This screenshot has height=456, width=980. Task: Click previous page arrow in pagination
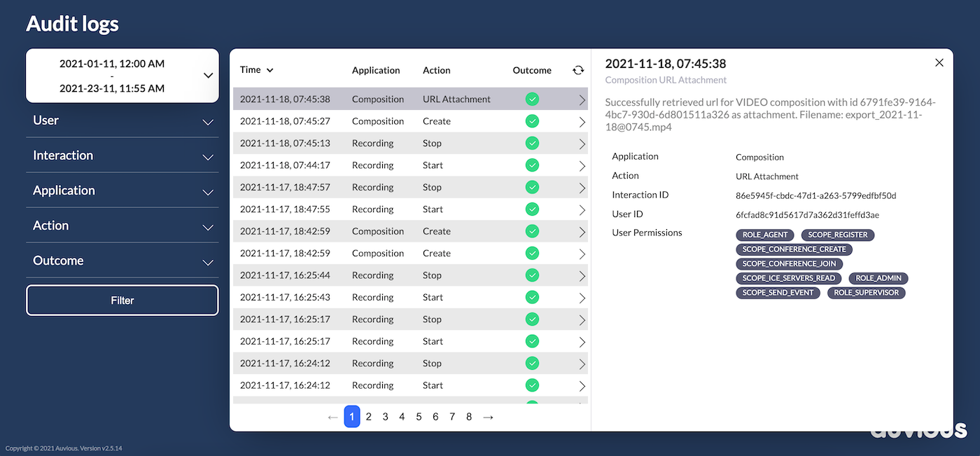click(332, 417)
